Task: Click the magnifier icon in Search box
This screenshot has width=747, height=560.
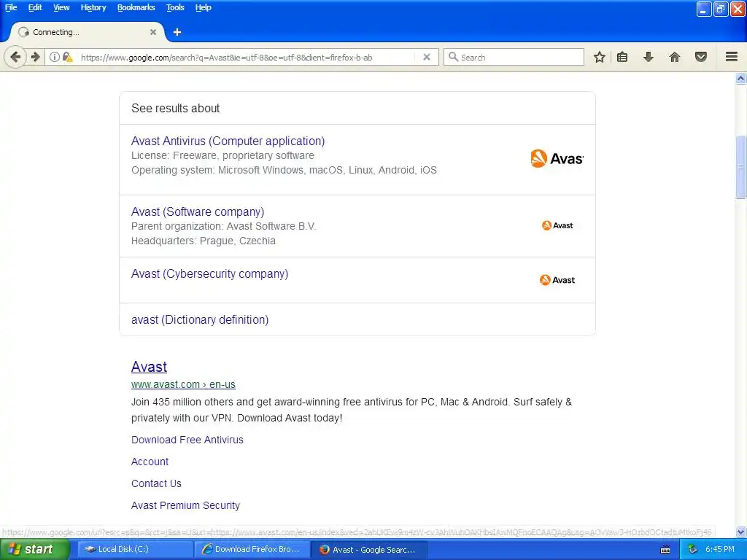Action: pyautogui.click(x=453, y=57)
